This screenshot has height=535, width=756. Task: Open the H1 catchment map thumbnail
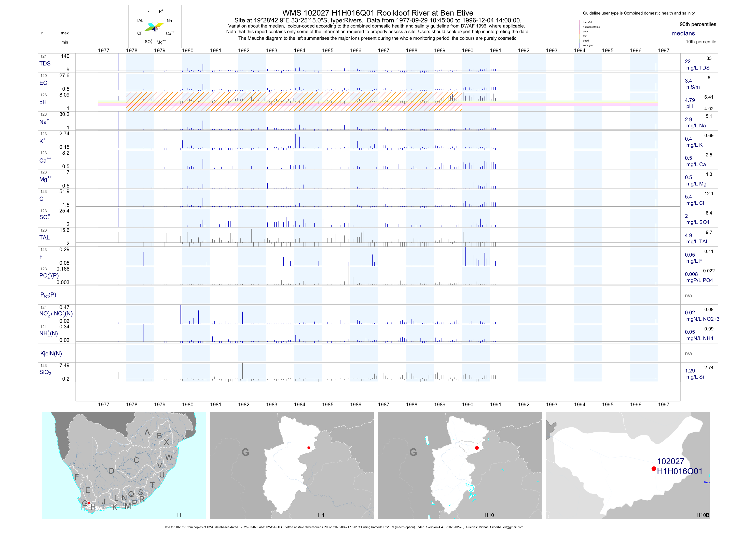[292, 465]
